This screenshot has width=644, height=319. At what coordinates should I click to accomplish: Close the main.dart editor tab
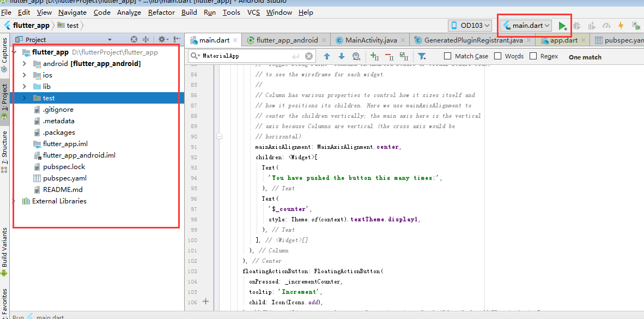click(x=235, y=40)
